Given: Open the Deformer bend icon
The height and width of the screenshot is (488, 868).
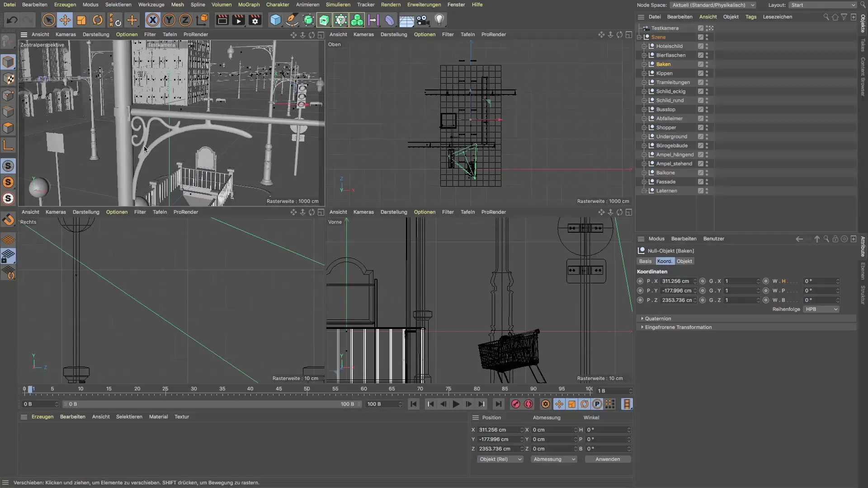Looking at the screenshot, I should click(x=390, y=20).
